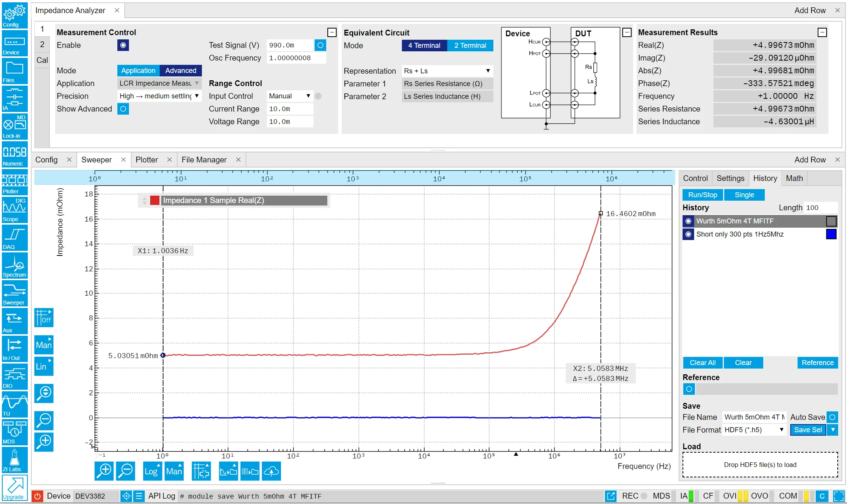Select the Advanced mode button
The width and height of the screenshot is (847, 504).
181,71
